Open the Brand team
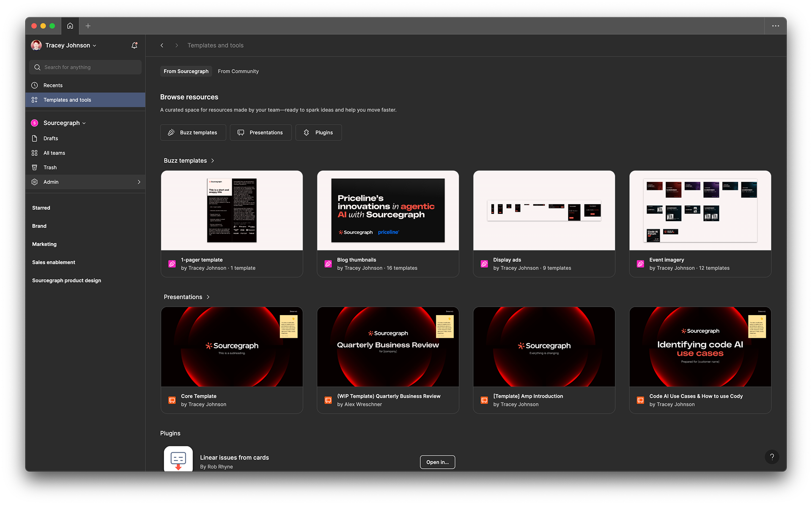 point(39,226)
